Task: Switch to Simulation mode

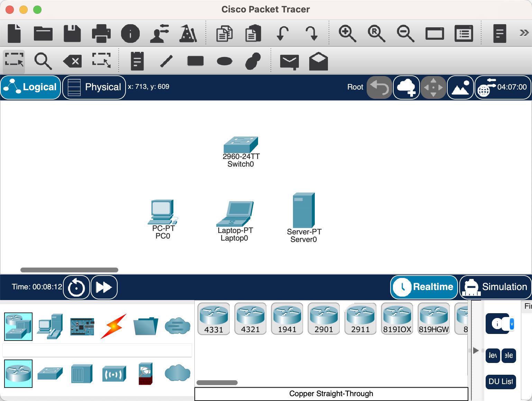Action: point(495,287)
